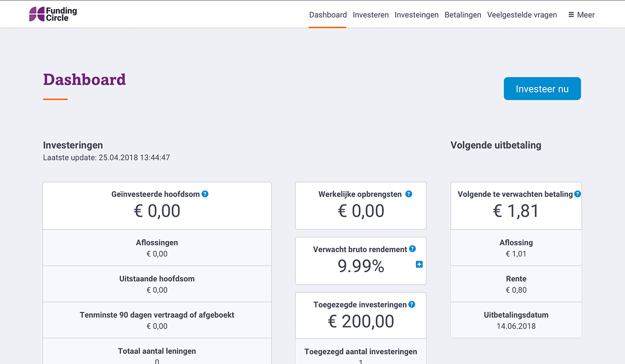Click the Aflossingen row in Investeringen
The height and width of the screenshot is (364, 625).
click(157, 248)
